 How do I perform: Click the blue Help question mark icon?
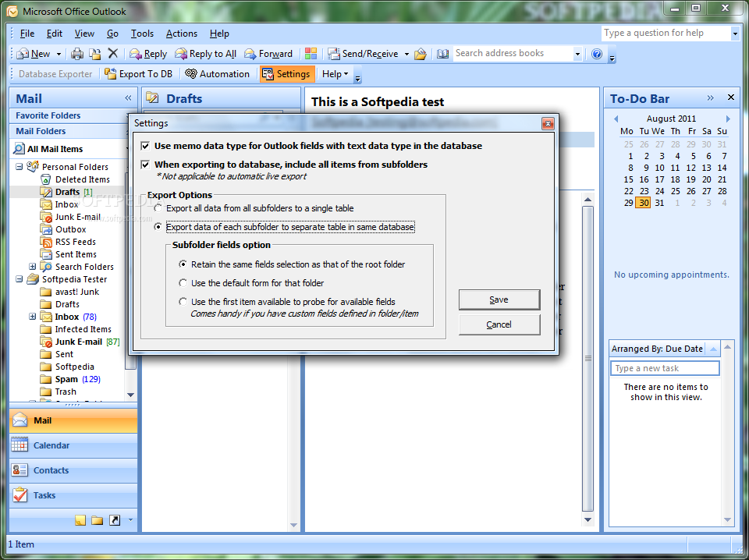click(x=597, y=54)
